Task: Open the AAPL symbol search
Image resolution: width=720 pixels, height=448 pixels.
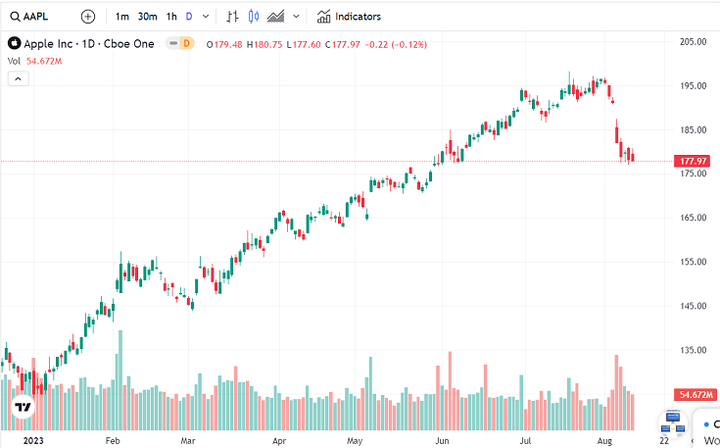Action: point(29,17)
